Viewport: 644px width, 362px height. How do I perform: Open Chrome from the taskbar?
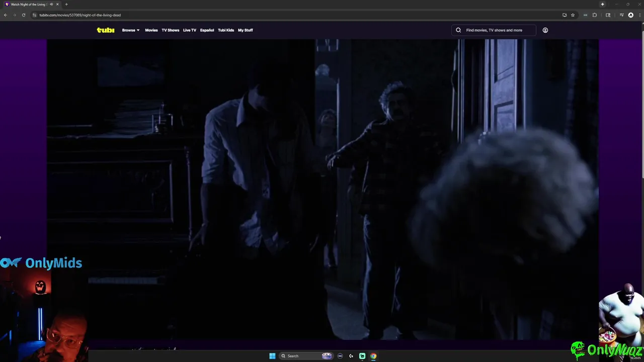(373, 356)
